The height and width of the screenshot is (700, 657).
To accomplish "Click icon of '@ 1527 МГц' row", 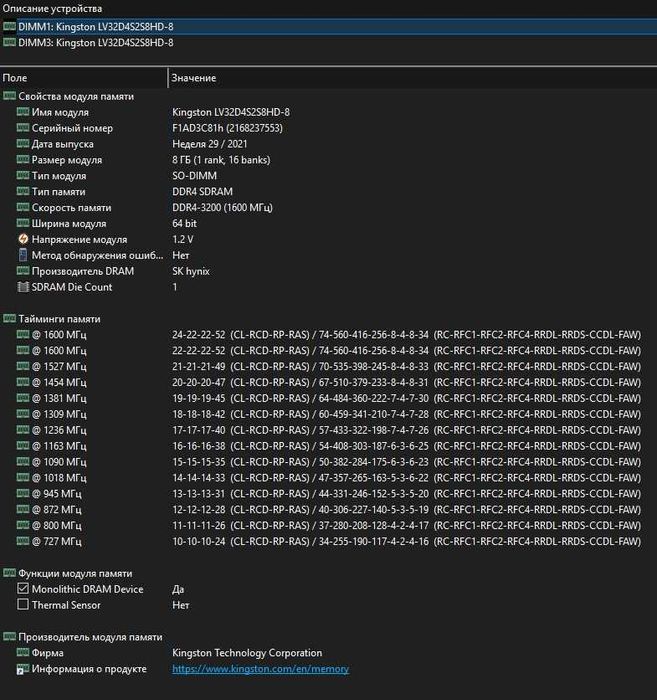I will point(23,366).
